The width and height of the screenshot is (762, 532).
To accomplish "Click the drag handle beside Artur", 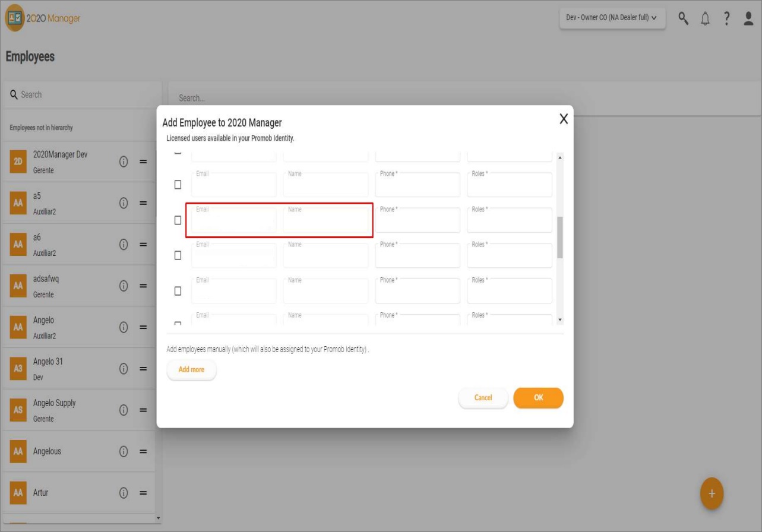I will [x=143, y=493].
